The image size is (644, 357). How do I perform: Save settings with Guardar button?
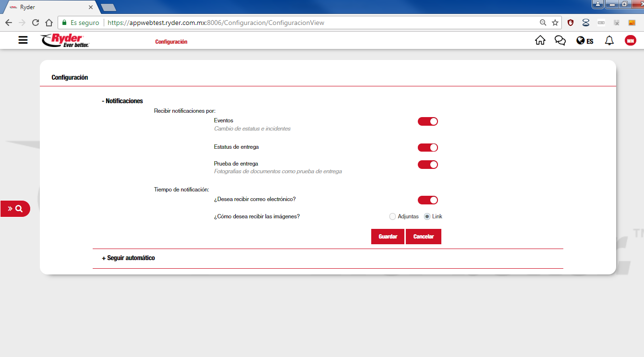388,237
